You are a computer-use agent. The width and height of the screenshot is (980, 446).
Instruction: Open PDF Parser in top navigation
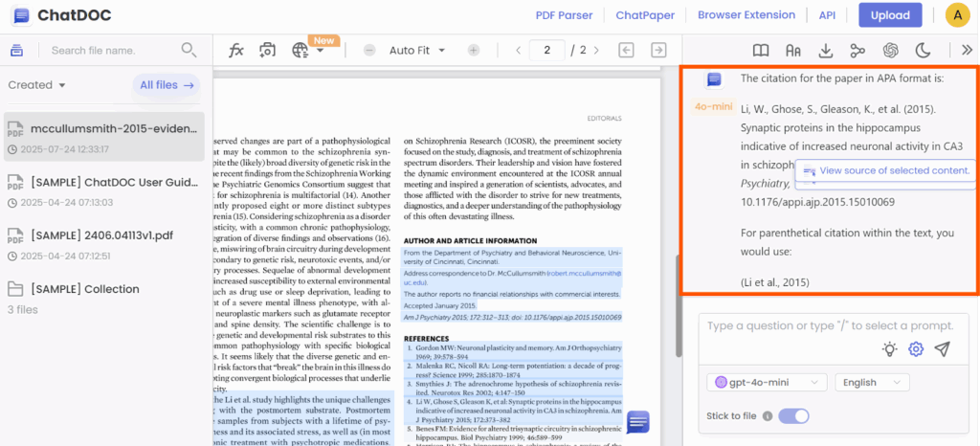pyautogui.click(x=564, y=15)
